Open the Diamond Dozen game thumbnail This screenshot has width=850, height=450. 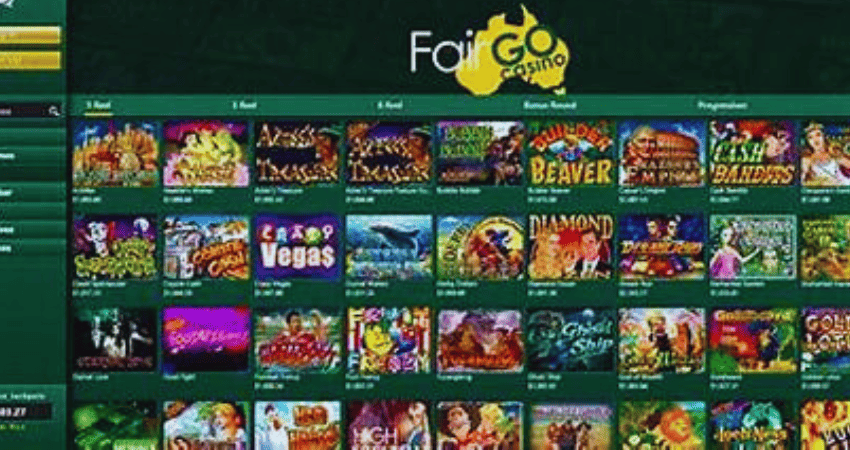(x=570, y=247)
